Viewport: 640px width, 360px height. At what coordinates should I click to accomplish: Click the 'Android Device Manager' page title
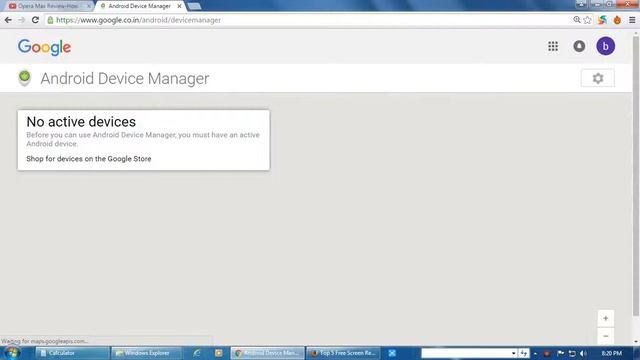pos(125,78)
